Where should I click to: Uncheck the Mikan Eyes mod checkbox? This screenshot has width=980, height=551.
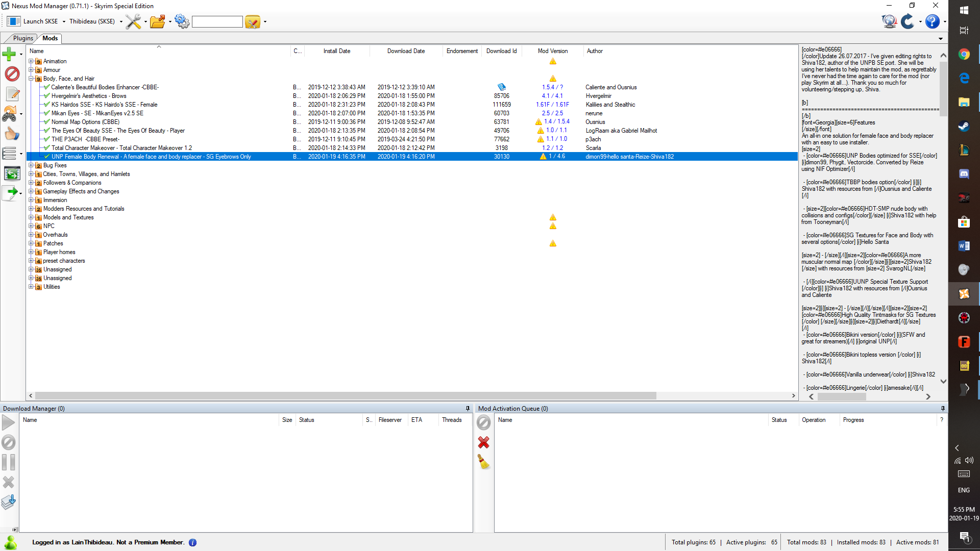[x=46, y=113]
